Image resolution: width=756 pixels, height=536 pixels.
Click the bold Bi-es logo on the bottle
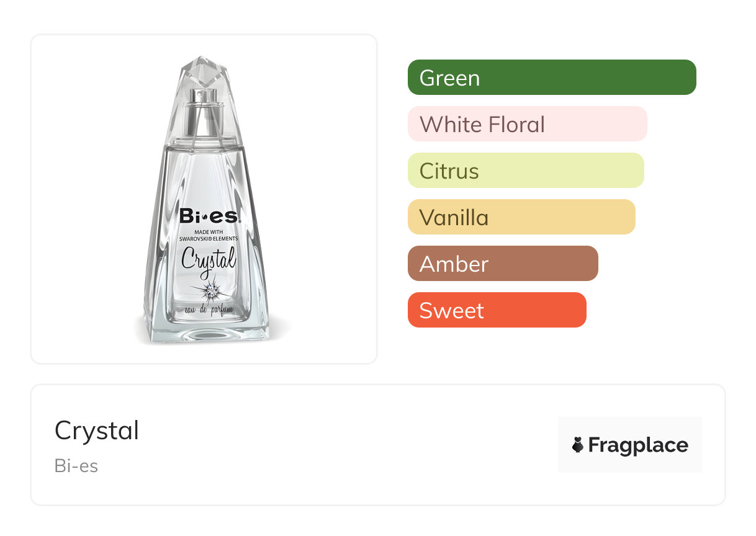tap(209, 216)
